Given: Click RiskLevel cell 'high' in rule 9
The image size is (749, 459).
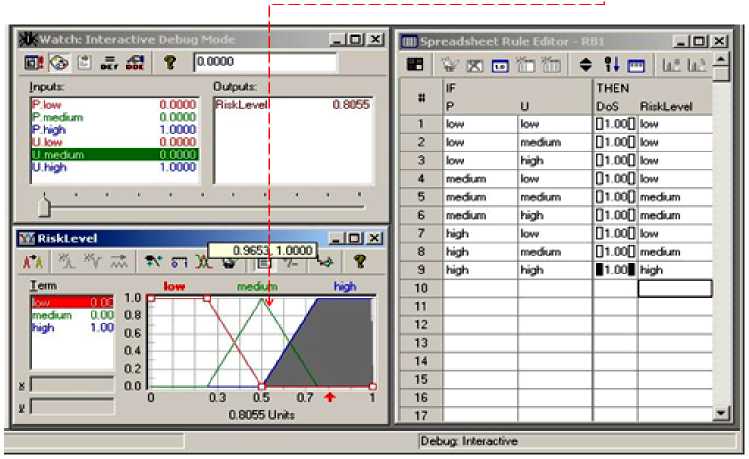Looking at the screenshot, I should 675,270.
